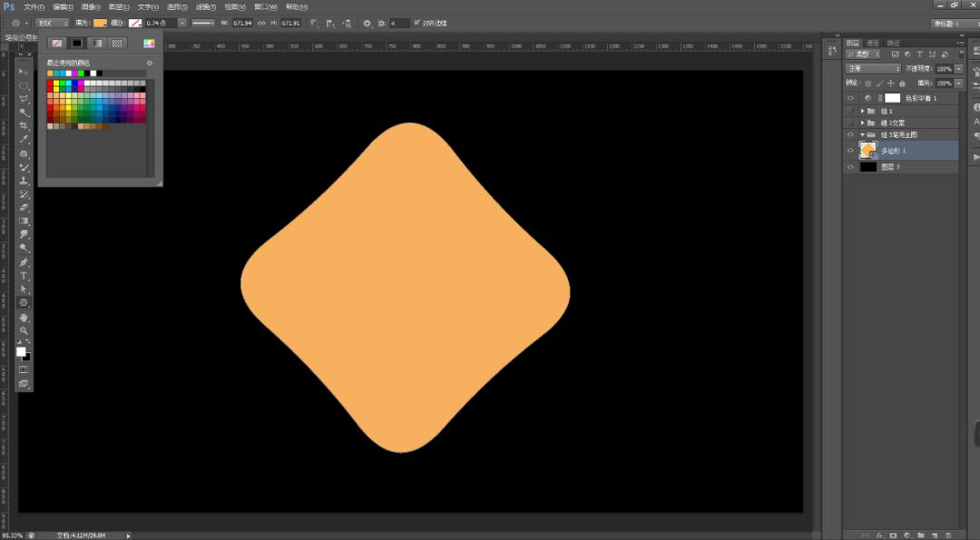Collapse the 组 3 layer group
Image resolution: width=980 pixels, height=540 pixels.
pyautogui.click(x=862, y=134)
